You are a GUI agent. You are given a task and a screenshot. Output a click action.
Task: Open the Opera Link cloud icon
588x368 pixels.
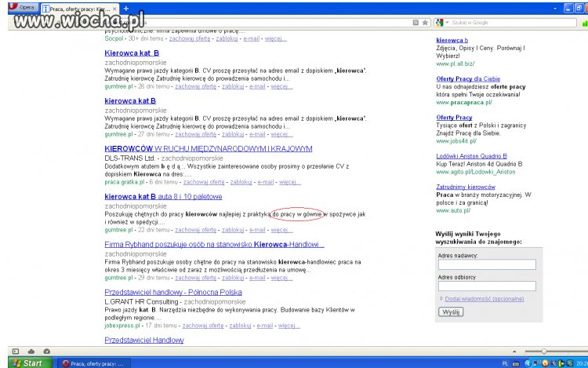(31, 352)
